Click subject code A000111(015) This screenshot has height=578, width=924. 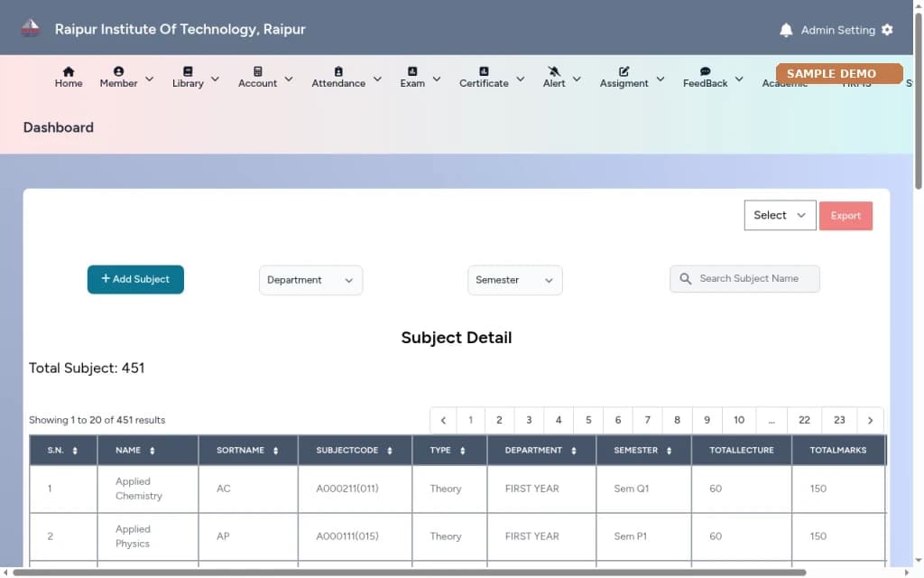pyautogui.click(x=347, y=536)
